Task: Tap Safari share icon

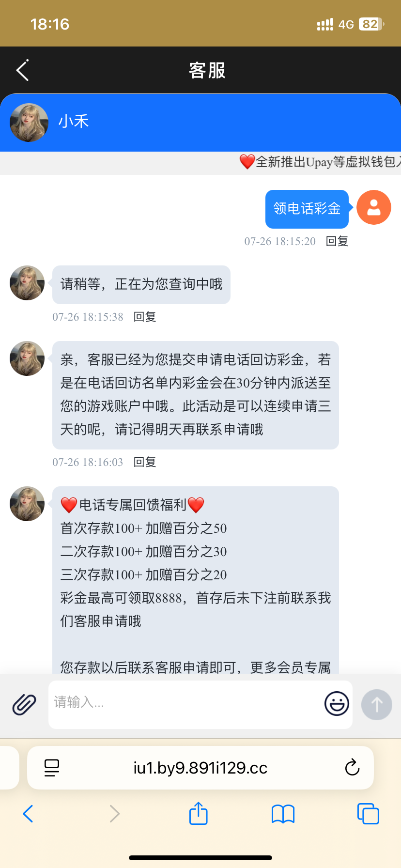Action: click(x=198, y=813)
